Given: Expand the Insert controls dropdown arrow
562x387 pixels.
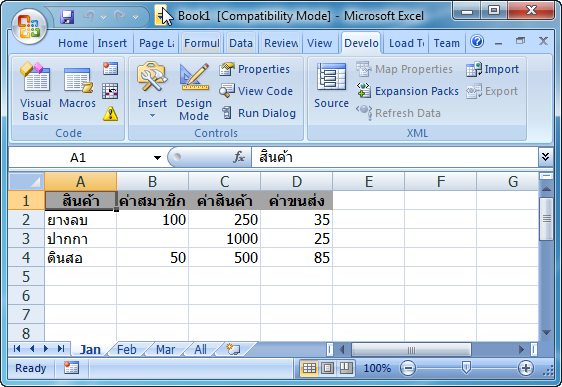Looking at the screenshot, I should tap(152, 115).
